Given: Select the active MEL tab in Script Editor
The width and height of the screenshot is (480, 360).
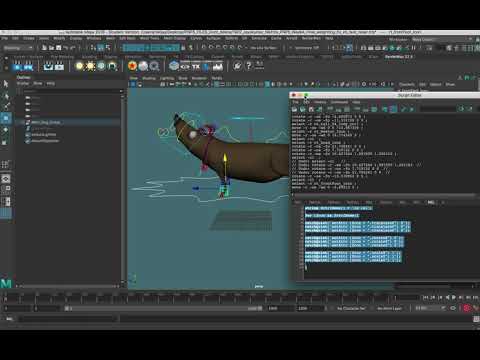Looking at the screenshot, I should click(x=431, y=202).
